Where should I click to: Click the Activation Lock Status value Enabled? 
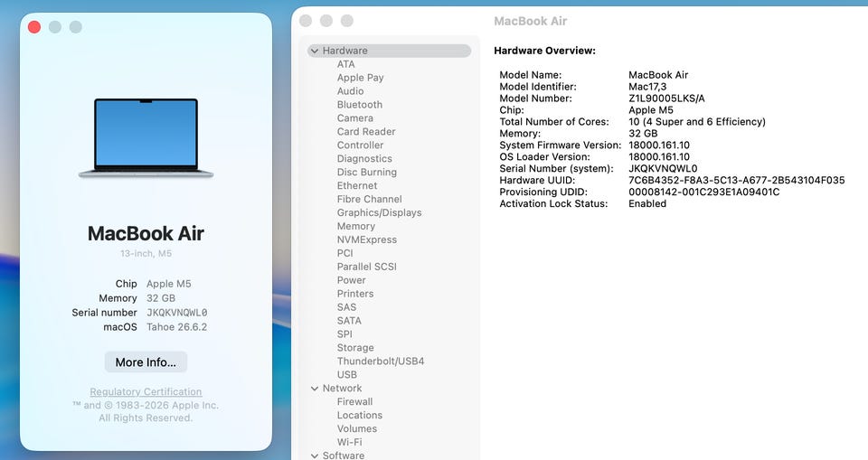click(x=647, y=203)
